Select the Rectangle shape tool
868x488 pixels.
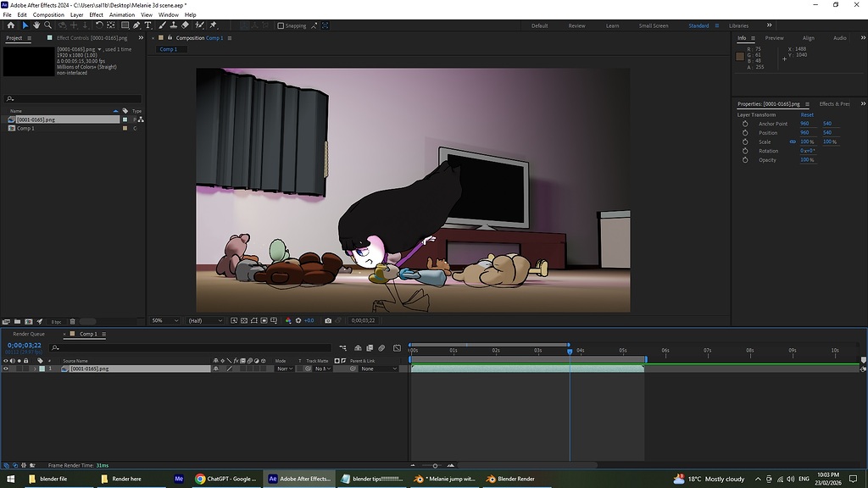(125, 25)
